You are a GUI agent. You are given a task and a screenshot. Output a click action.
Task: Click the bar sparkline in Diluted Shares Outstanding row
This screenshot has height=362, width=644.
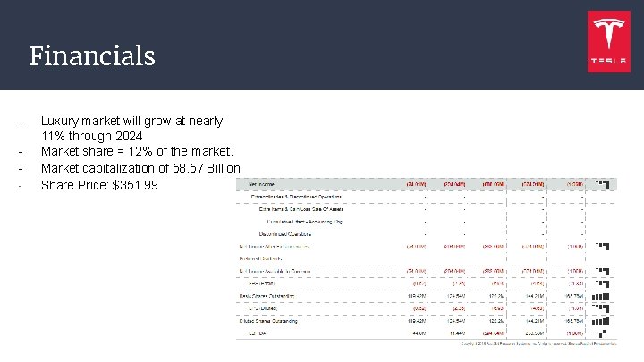coord(600,322)
